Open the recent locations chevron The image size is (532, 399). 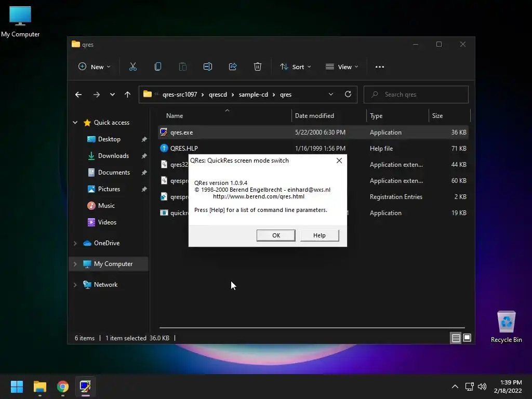112,95
